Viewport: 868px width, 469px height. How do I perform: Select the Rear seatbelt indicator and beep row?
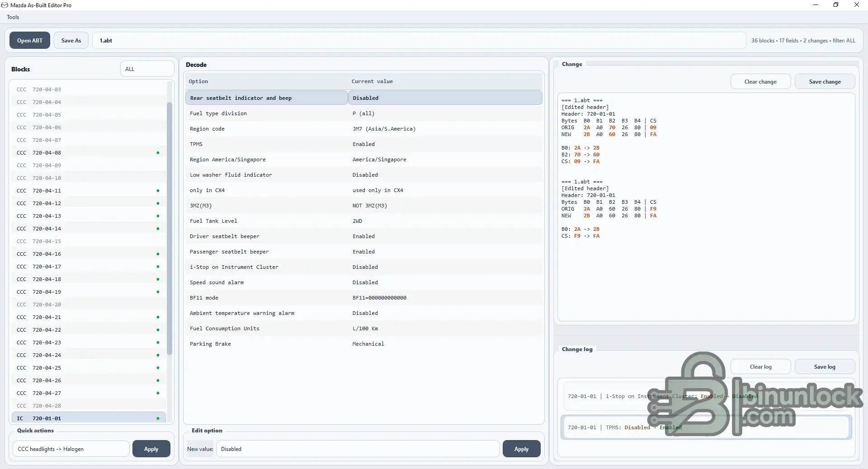363,98
